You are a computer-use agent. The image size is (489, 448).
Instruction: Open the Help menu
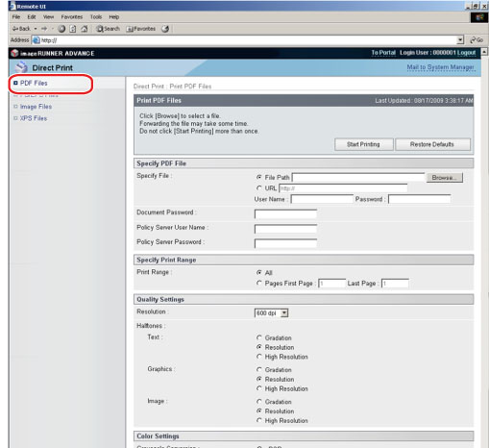114,17
